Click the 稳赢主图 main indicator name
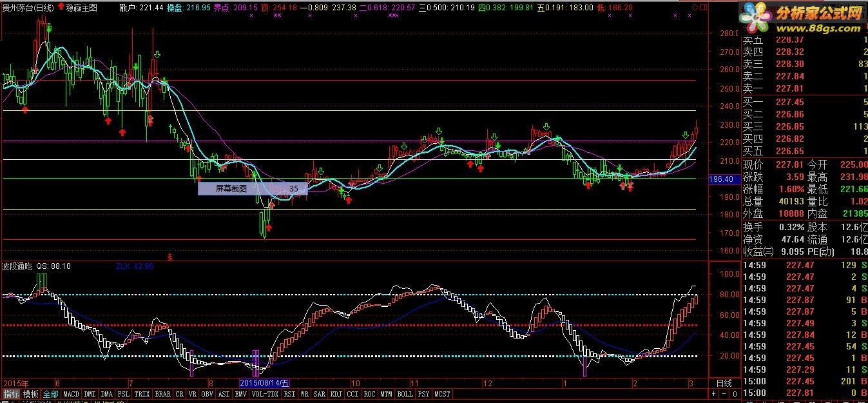Image resolution: width=868 pixels, height=403 pixels. (x=82, y=8)
